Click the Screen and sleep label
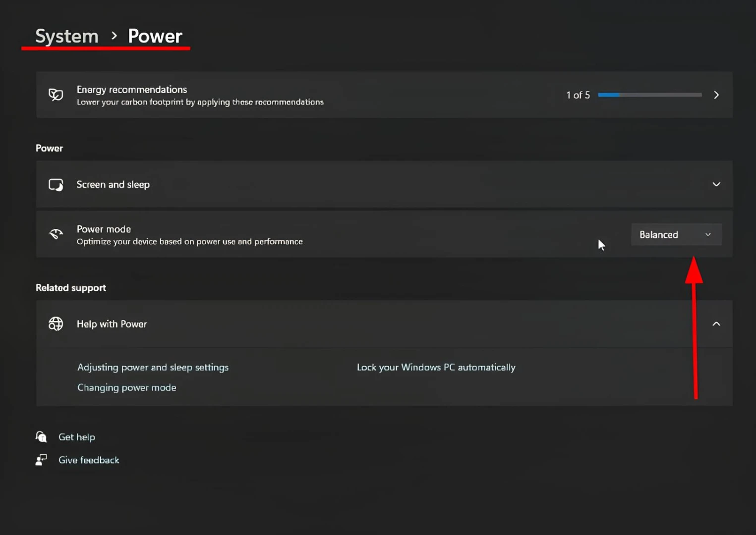Viewport: 756px width, 535px height. point(113,184)
